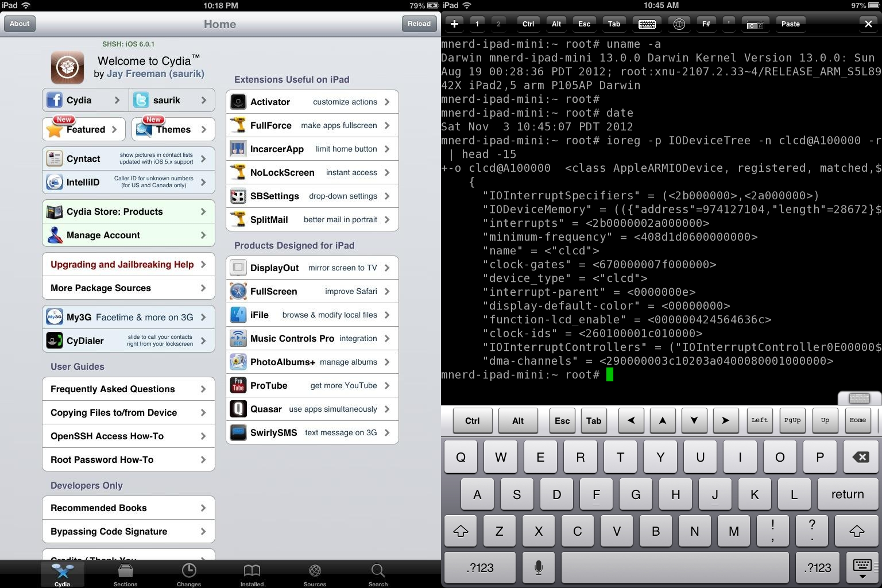Screen dimensions: 882x588
Task: Switch to terminal session 1
Action: 477,24
